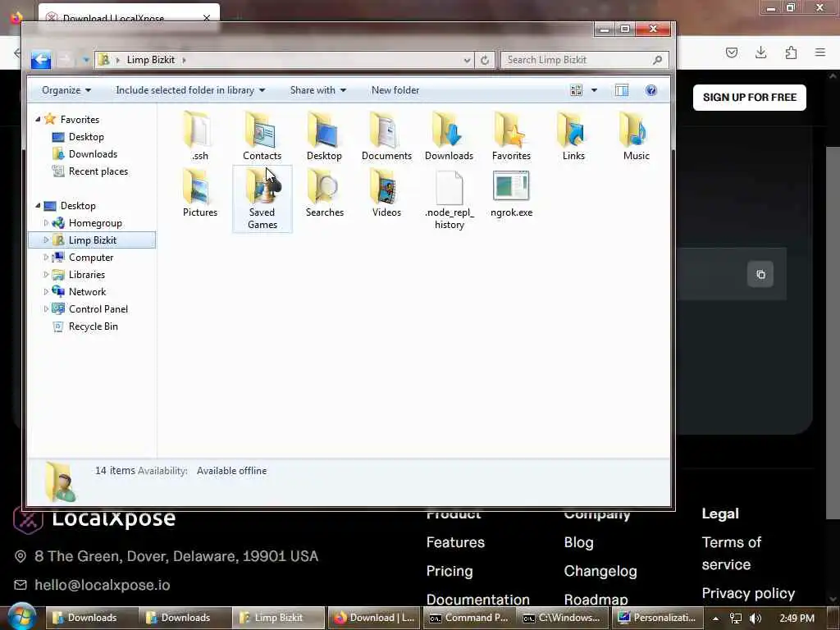
Task: Open Explorer help button
Action: [x=651, y=90]
